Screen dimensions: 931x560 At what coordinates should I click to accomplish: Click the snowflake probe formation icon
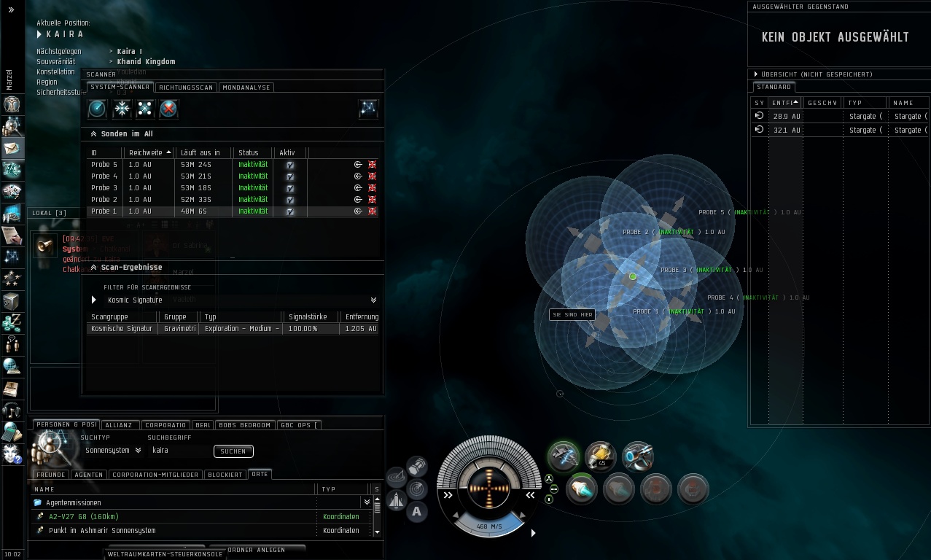[x=121, y=109]
